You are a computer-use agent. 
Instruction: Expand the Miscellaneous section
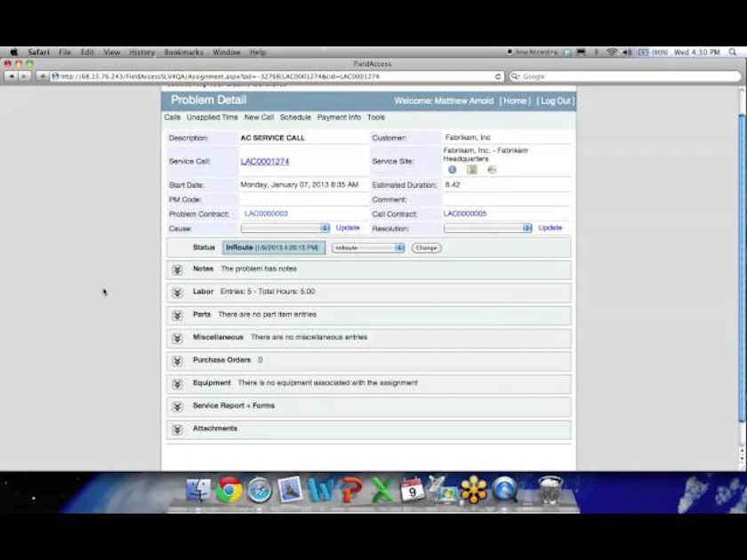(177, 339)
